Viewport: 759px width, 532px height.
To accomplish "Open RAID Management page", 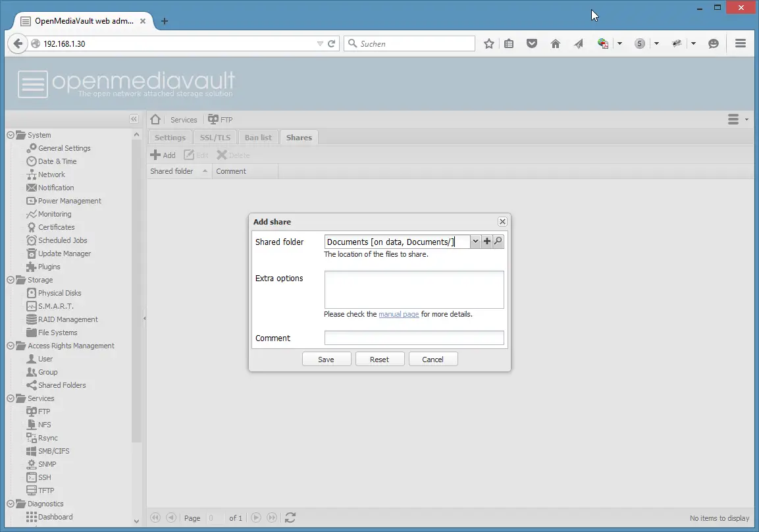I will click(x=68, y=319).
